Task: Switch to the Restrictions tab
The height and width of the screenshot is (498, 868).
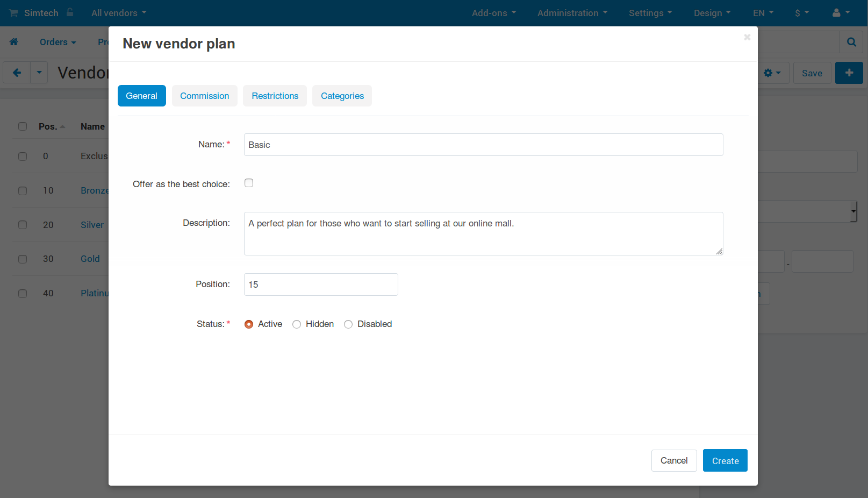Action: [275, 96]
